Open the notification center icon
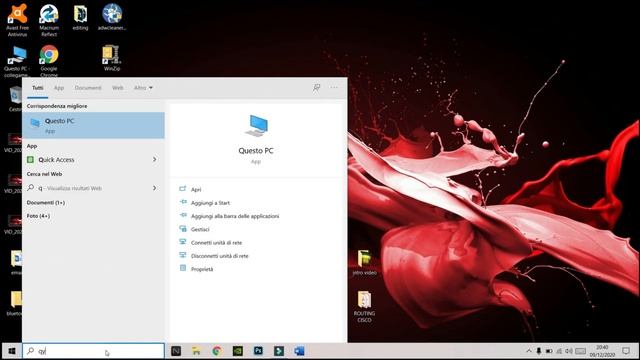640x360 pixels. pos(626,351)
